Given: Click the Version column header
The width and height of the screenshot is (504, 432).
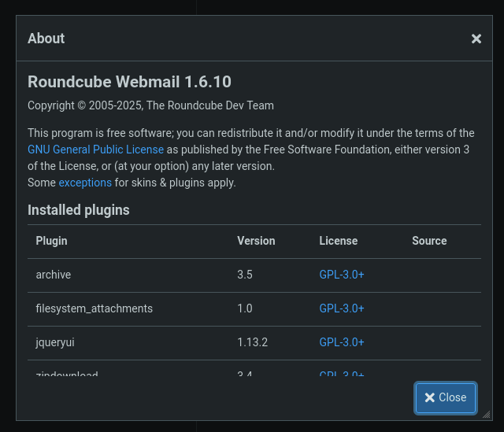Looking at the screenshot, I should pyautogui.click(x=256, y=241).
